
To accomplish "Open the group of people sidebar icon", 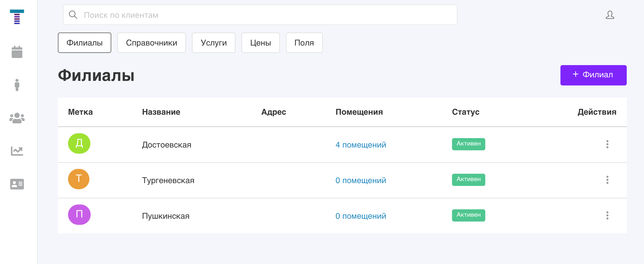I will click(17, 118).
